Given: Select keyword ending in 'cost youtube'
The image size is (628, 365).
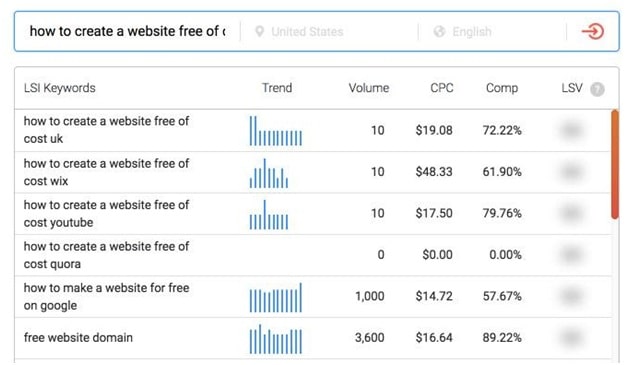Looking at the screenshot, I should point(106,213).
